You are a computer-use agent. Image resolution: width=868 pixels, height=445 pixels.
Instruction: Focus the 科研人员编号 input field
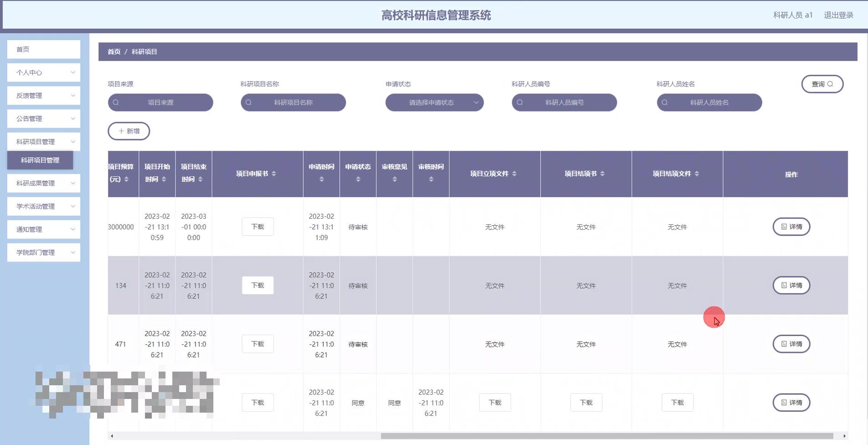pyautogui.click(x=564, y=103)
